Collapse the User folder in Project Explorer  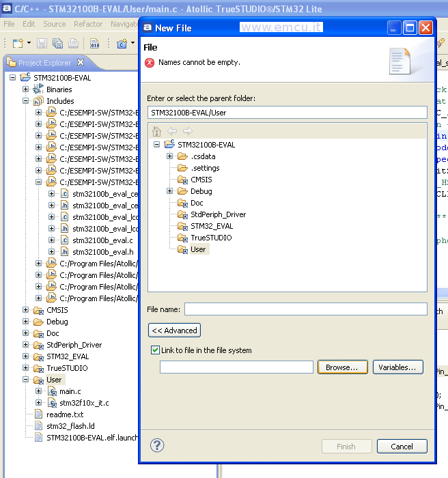(26, 380)
